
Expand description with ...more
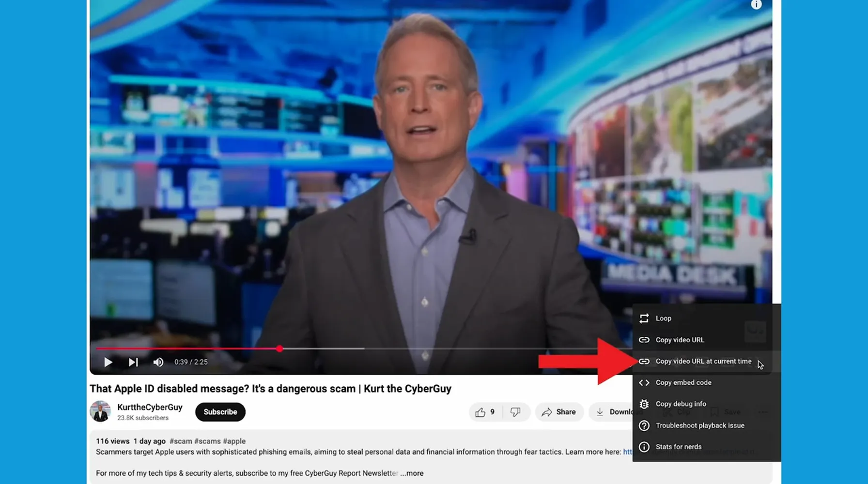tap(412, 473)
